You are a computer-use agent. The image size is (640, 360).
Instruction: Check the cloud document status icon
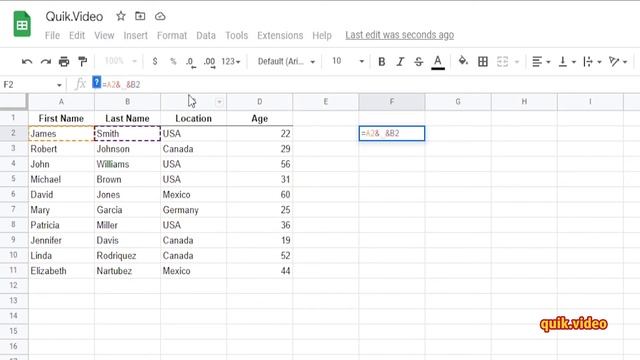[160, 16]
